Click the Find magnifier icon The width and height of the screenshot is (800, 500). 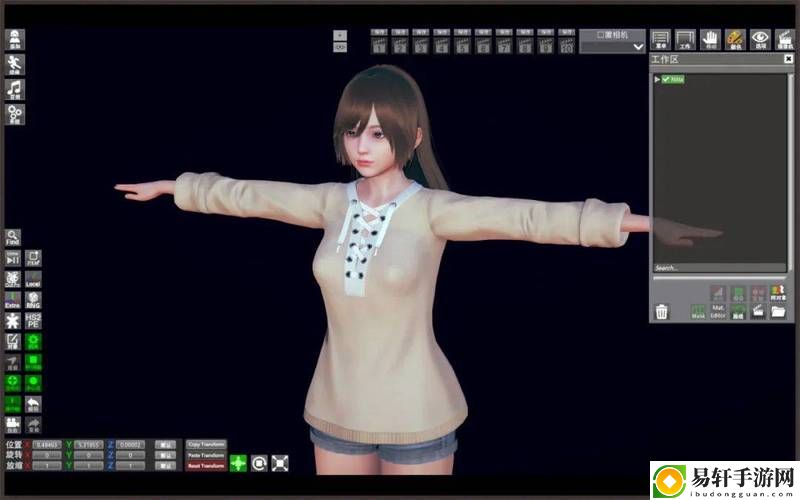point(13,238)
